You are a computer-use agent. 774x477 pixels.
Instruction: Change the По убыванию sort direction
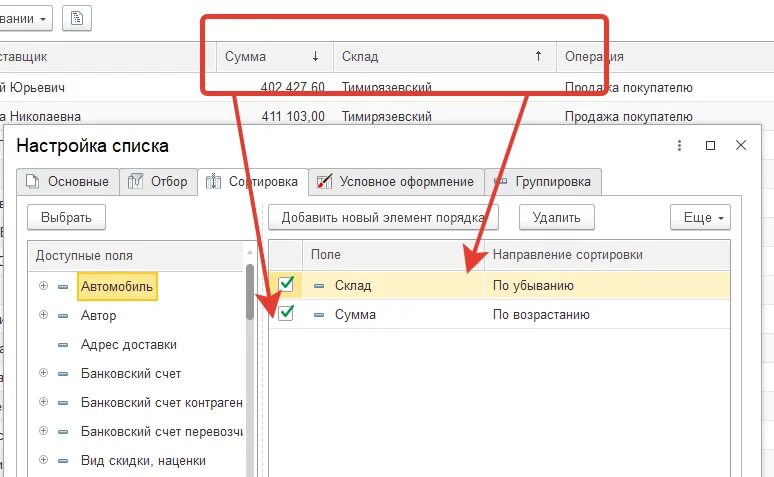pyautogui.click(x=533, y=285)
